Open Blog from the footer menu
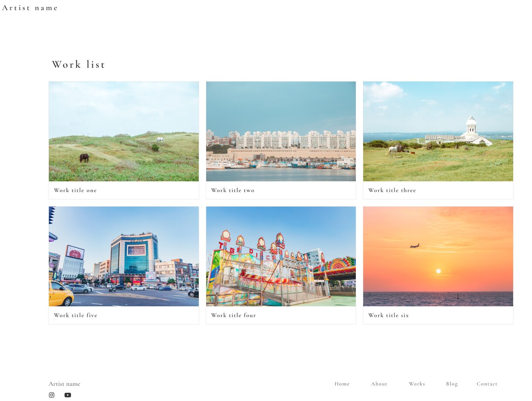 point(452,384)
